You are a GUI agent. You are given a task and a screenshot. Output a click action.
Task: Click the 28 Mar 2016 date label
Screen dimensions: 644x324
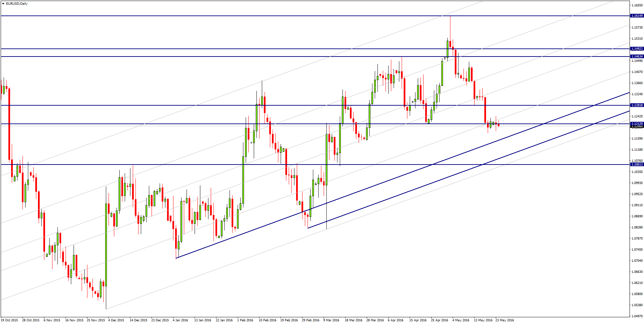(x=375, y=320)
